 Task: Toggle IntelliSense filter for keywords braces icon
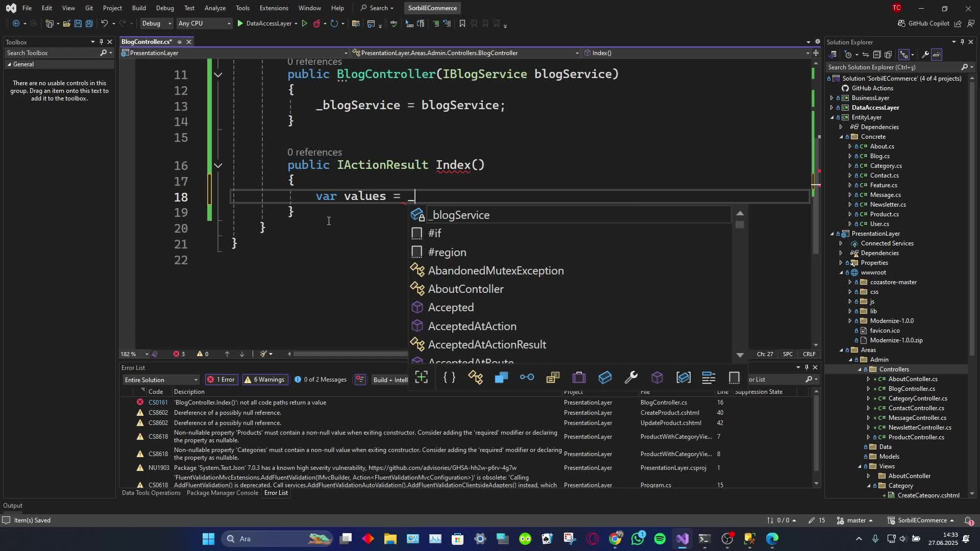pos(449,378)
